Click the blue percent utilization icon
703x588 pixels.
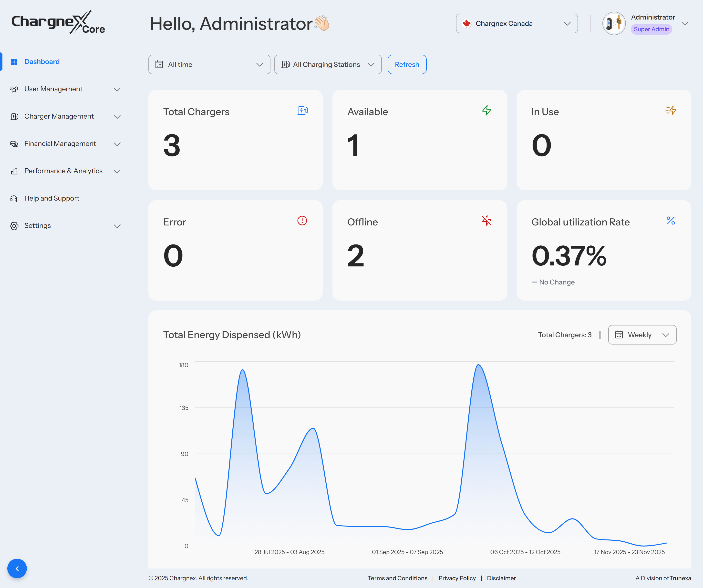coord(671,221)
